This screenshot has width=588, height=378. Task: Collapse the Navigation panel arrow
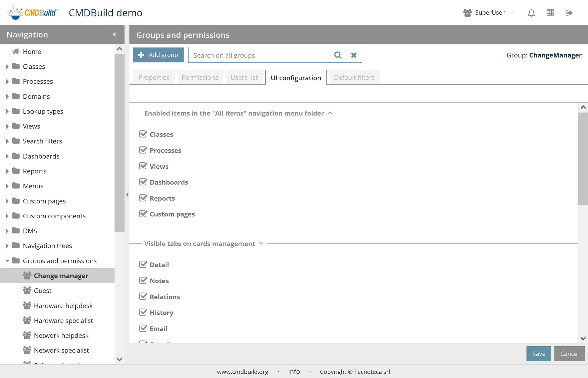point(114,35)
